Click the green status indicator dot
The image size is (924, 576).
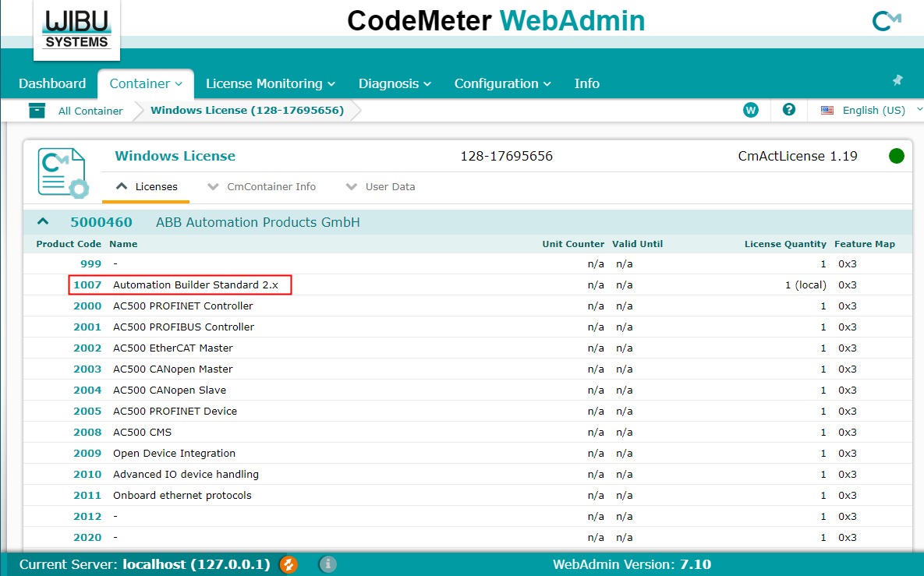coord(896,156)
